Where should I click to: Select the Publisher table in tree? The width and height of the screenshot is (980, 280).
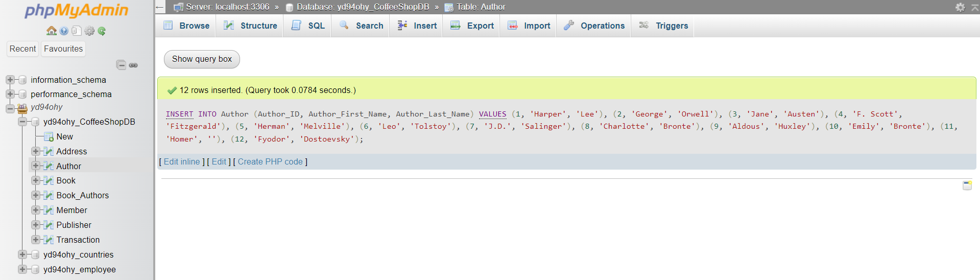click(74, 225)
